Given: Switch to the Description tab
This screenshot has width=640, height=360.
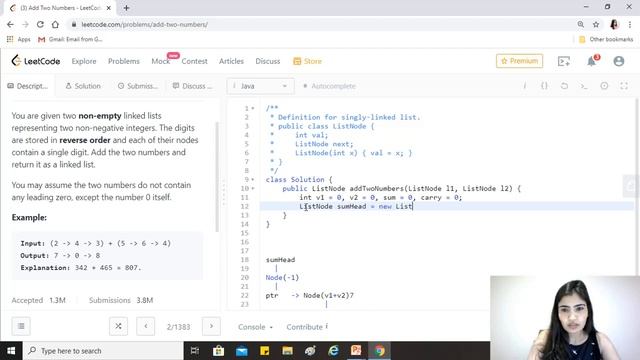Looking at the screenshot, I should (28, 86).
